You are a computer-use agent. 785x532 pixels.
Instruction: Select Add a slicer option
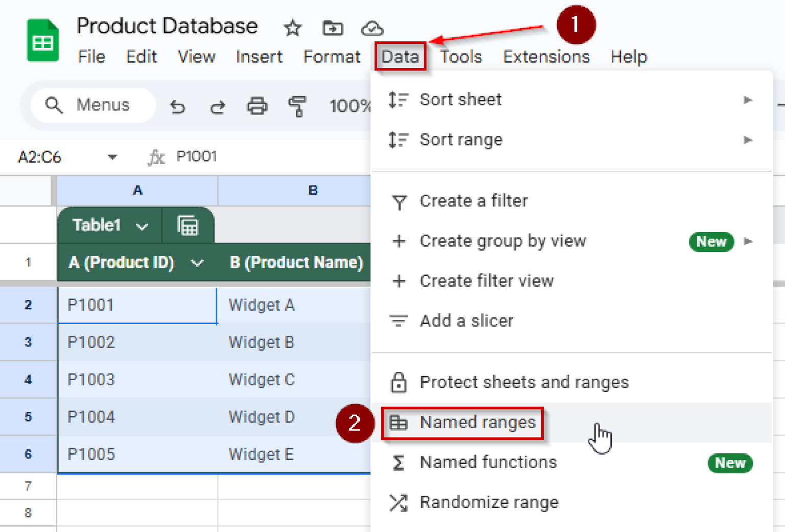pyautogui.click(x=467, y=320)
